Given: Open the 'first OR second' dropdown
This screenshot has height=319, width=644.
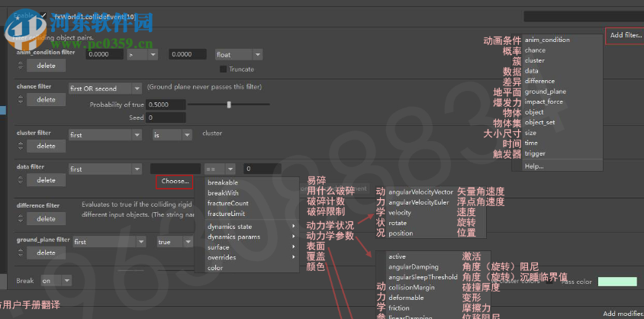Looking at the screenshot, I should (x=105, y=89).
